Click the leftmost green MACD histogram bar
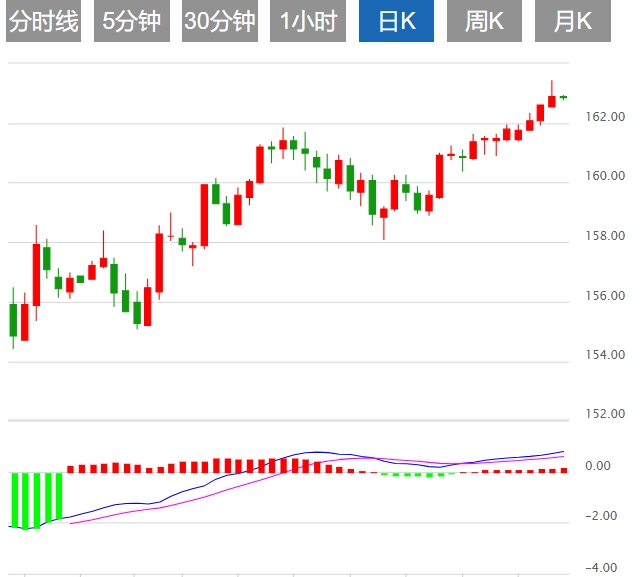Viewport: 640px width, 577px height. click(14, 498)
